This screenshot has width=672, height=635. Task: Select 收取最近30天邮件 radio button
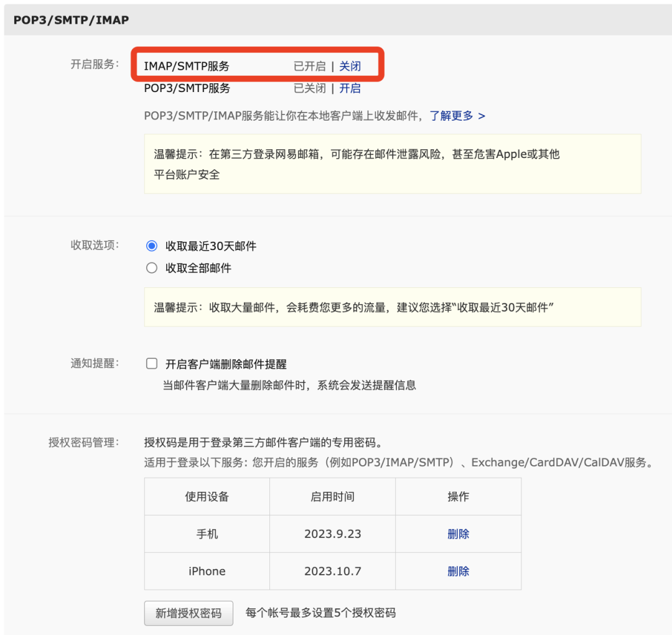152,246
